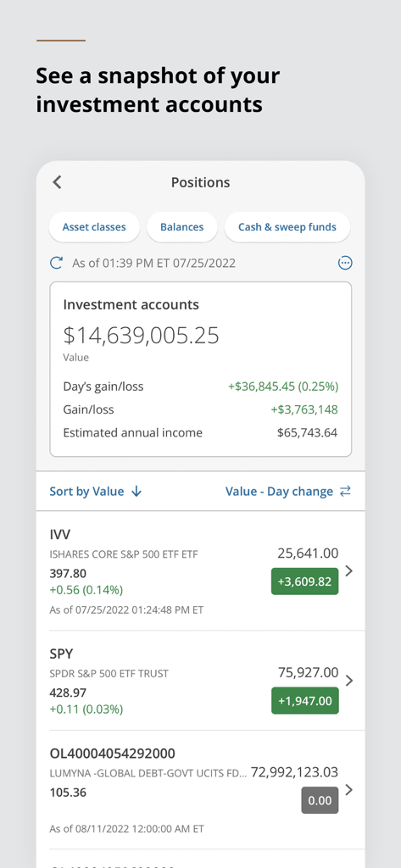401x868 pixels.
Task: Tap SPDR S&P 500 ETF TRUST description
Action: (109, 674)
